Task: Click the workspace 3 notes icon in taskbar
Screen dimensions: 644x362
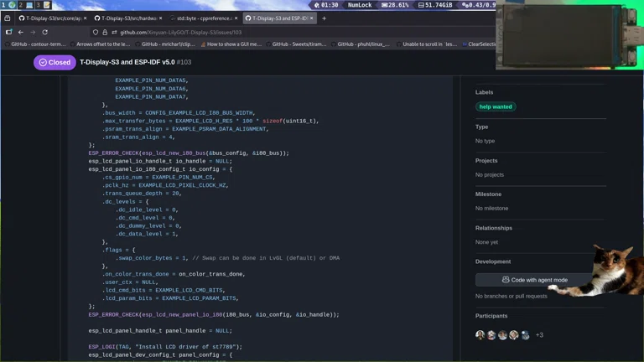Action: coord(47,5)
